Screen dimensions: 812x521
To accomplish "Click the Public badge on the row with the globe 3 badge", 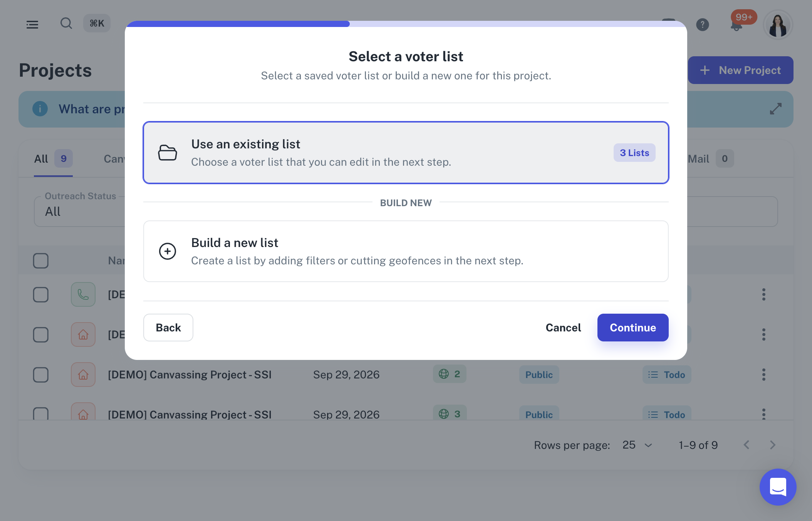I will [x=539, y=413].
